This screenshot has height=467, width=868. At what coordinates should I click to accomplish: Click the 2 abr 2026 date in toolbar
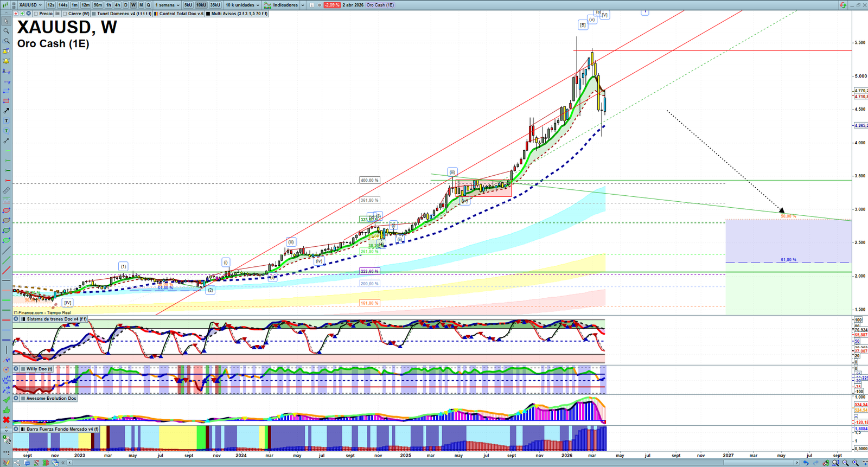pyautogui.click(x=353, y=5)
